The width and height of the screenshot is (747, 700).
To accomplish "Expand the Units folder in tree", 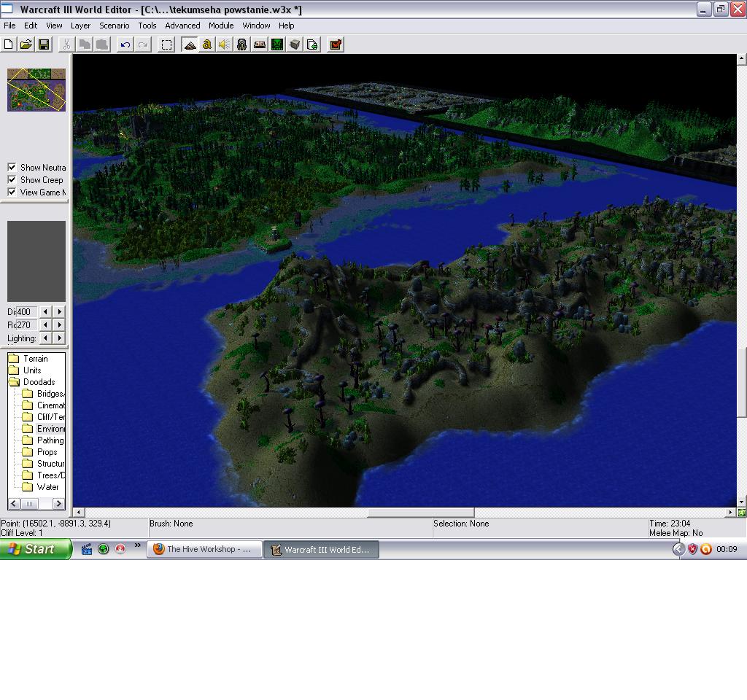I will (x=26, y=370).
